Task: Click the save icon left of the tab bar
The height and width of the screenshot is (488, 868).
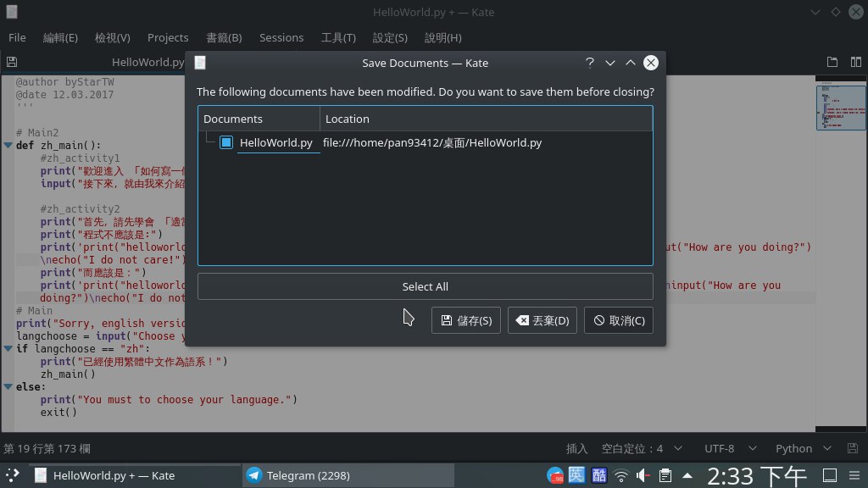Action: tap(12, 62)
